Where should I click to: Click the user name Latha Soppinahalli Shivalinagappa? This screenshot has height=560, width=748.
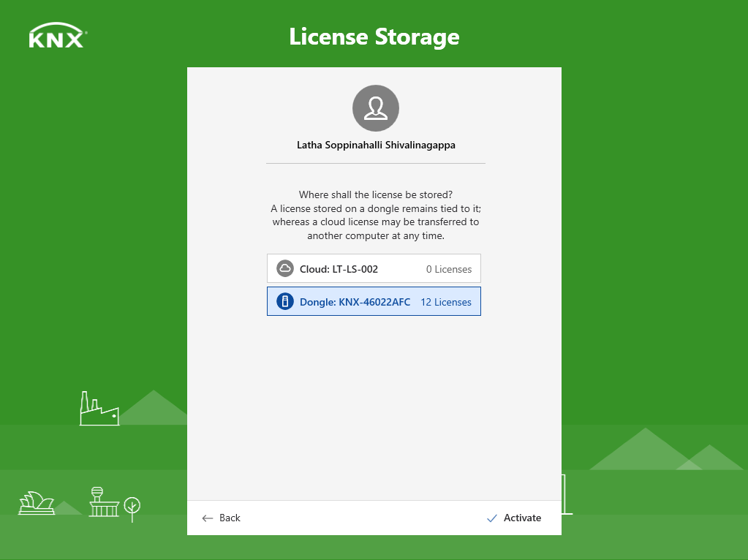click(376, 145)
